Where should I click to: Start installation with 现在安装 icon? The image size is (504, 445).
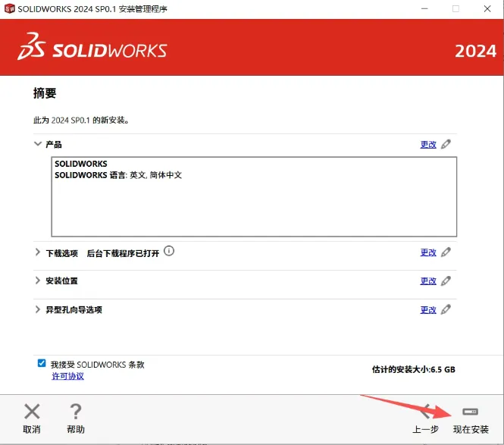pyautogui.click(x=470, y=411)
